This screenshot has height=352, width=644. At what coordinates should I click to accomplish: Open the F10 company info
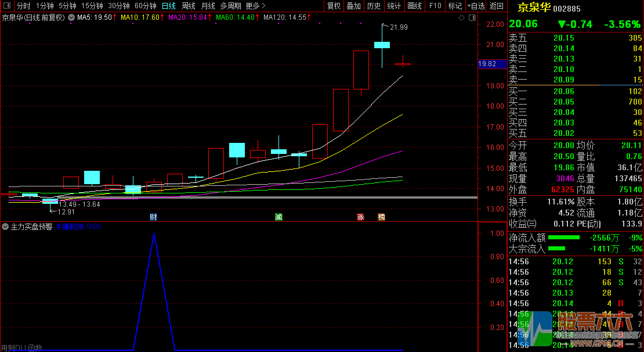[x=435, y=6]
